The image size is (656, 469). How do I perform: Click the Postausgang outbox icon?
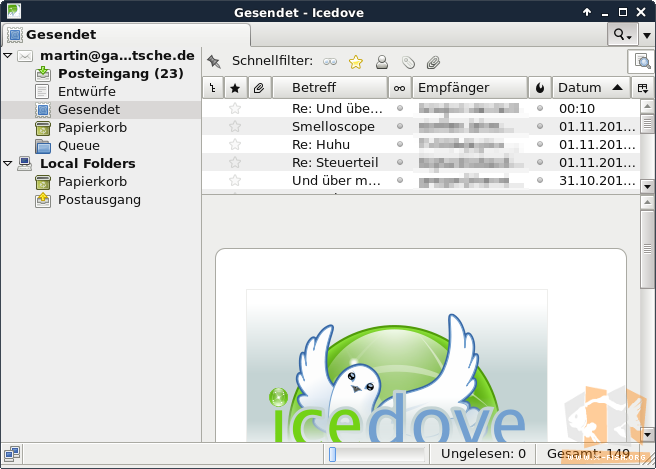(43, 200)
